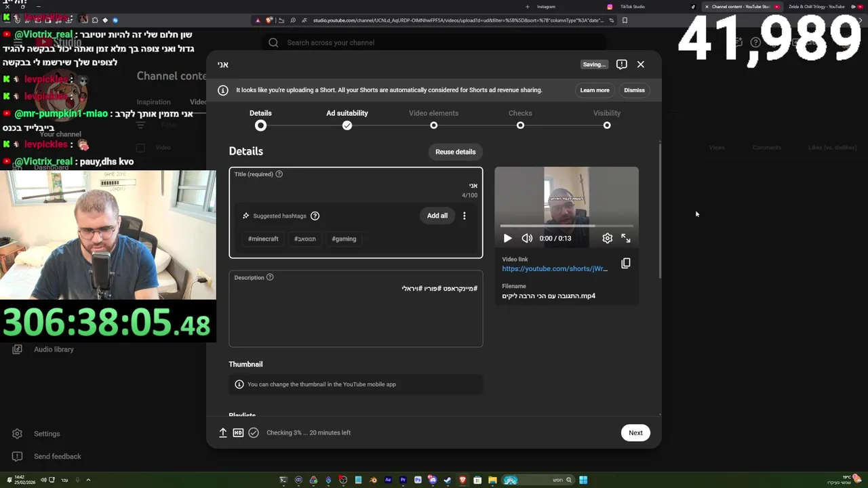Click the Next button
Image resolution: width=868 pixels, height=488 pixels.
pos(635,432)
